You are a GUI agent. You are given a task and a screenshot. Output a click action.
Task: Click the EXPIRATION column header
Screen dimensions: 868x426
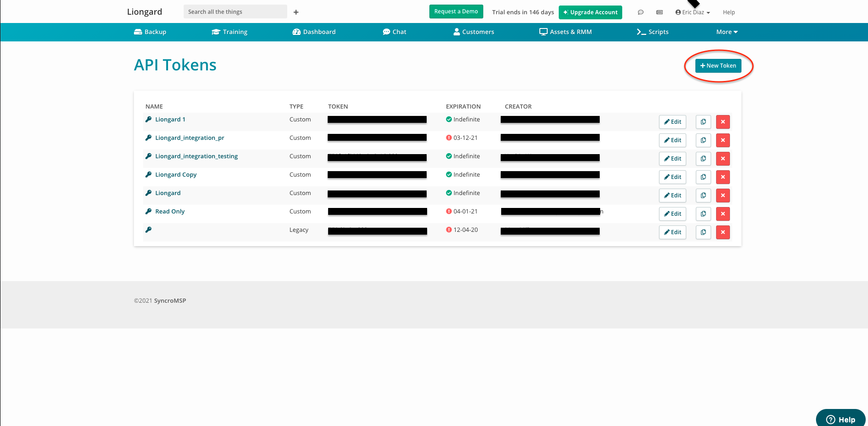(463, 106)
